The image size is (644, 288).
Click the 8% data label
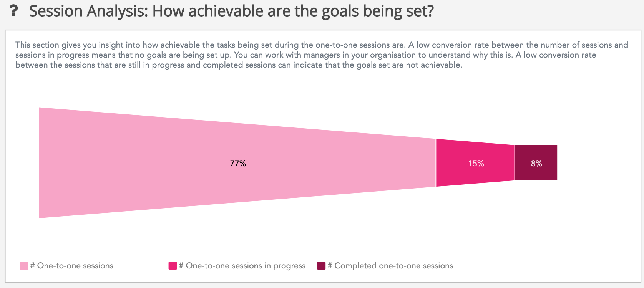[536, 164]
